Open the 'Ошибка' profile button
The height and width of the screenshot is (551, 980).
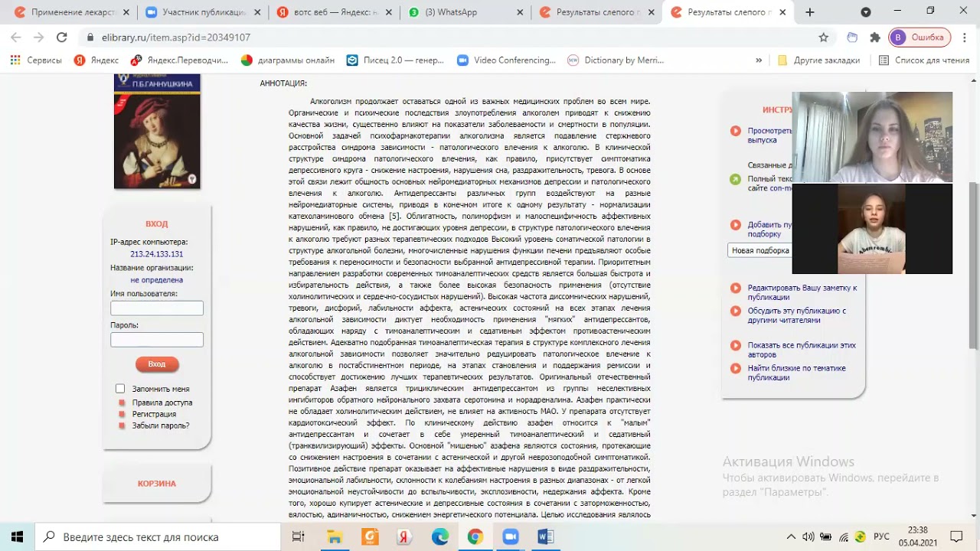920,37
